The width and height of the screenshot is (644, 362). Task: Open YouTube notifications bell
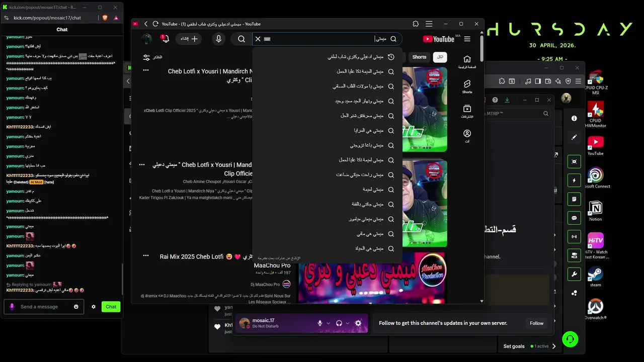(165, 39)
